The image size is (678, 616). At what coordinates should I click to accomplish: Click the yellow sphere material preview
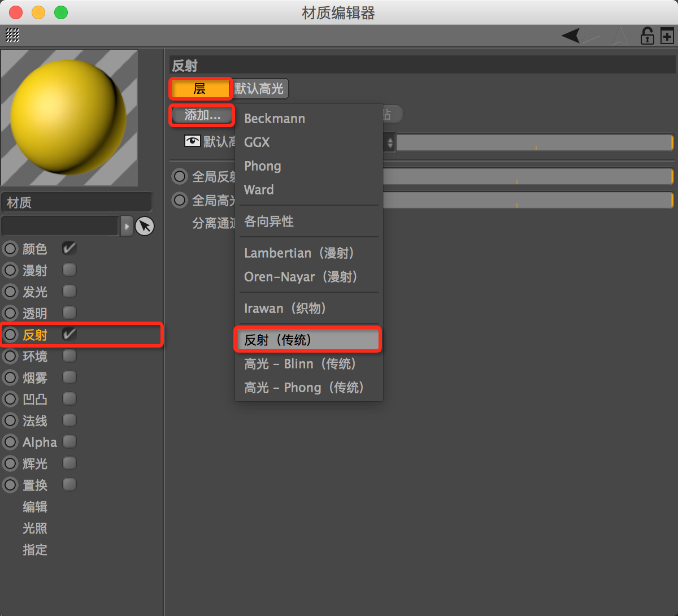[x=69, y=117]
